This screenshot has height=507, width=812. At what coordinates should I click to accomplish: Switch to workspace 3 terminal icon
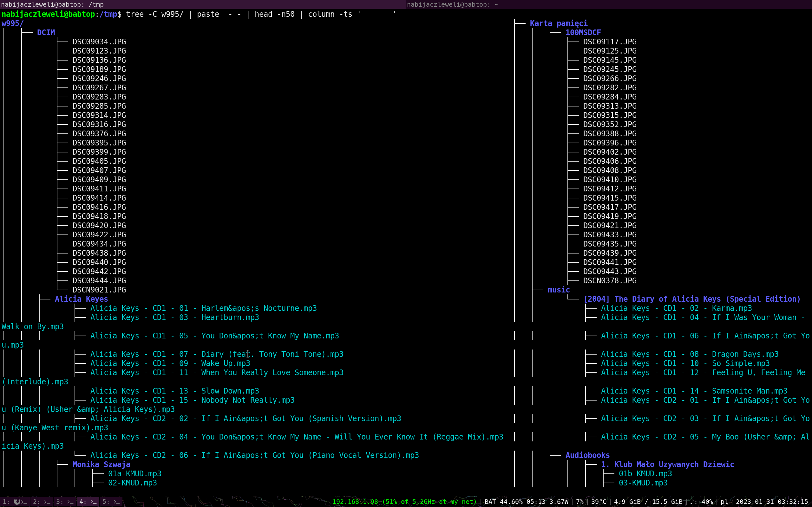[x=64, y=502]
